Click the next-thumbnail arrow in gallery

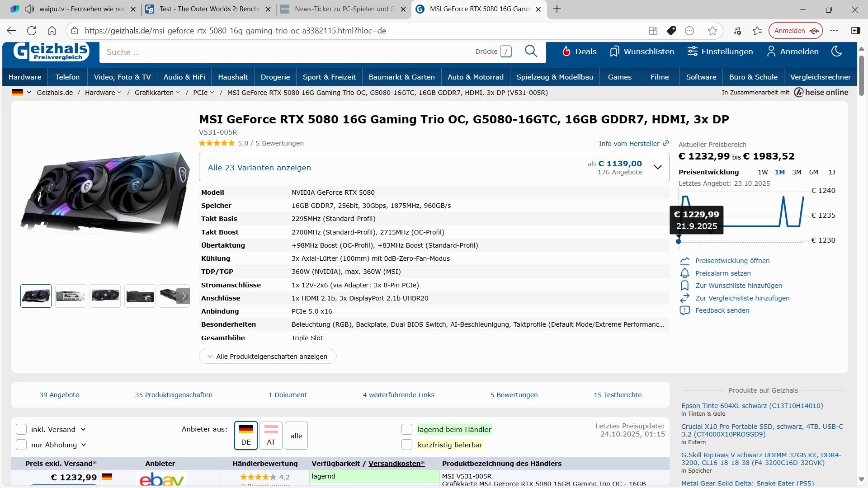(x=184, y=296)
